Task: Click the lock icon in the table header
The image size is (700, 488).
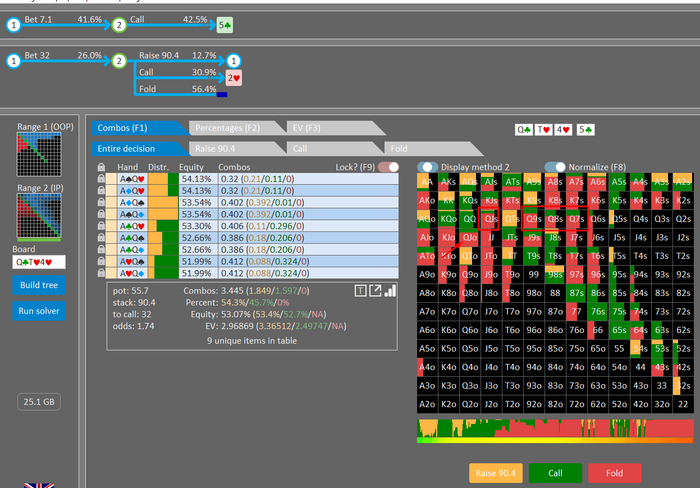Action: [101, 167]
